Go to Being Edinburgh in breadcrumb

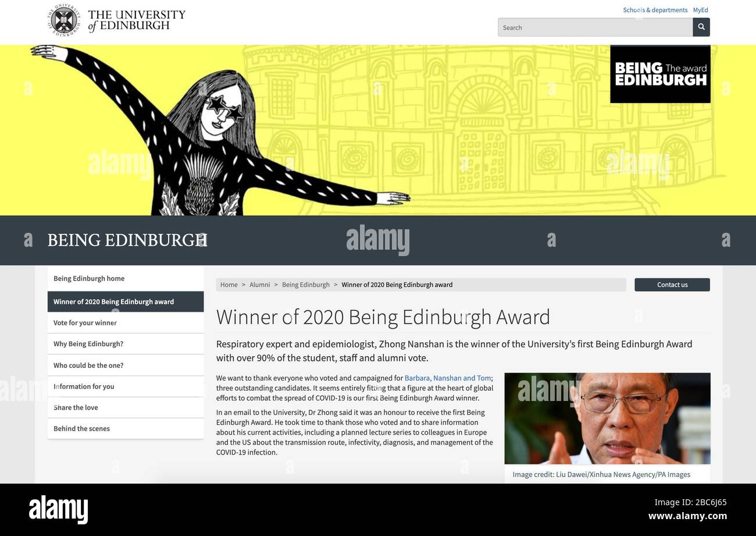click(306, 285)
